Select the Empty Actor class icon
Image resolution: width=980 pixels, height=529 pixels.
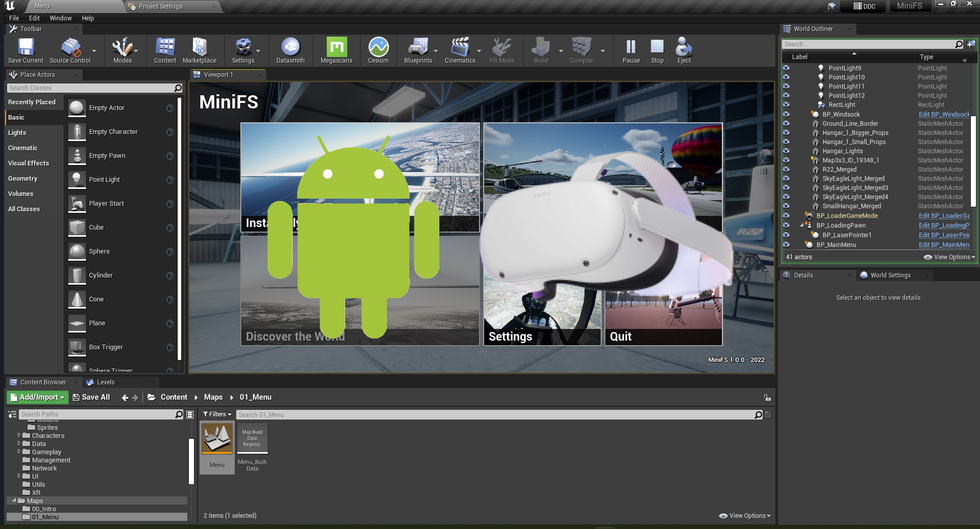(77, 108)
